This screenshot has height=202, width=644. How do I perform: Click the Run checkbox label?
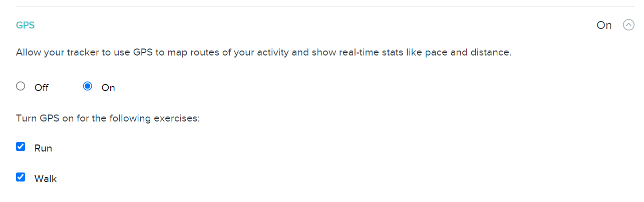(x=43, y=148)
